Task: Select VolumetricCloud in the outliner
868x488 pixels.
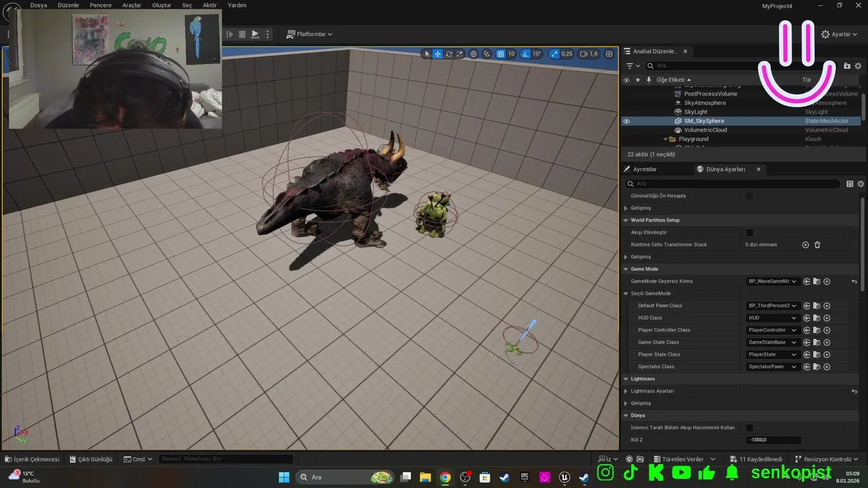Action: (x=705, y=130)
